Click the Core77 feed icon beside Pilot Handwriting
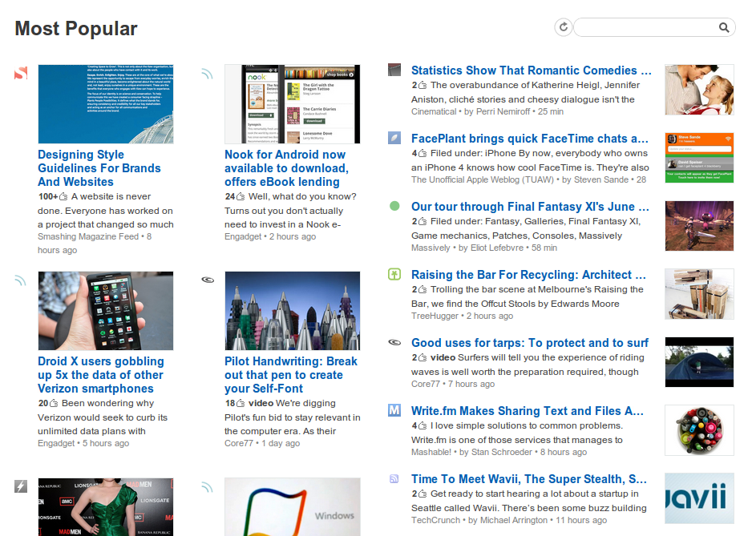This screenshot has width=756, height=536. (208, 280)
